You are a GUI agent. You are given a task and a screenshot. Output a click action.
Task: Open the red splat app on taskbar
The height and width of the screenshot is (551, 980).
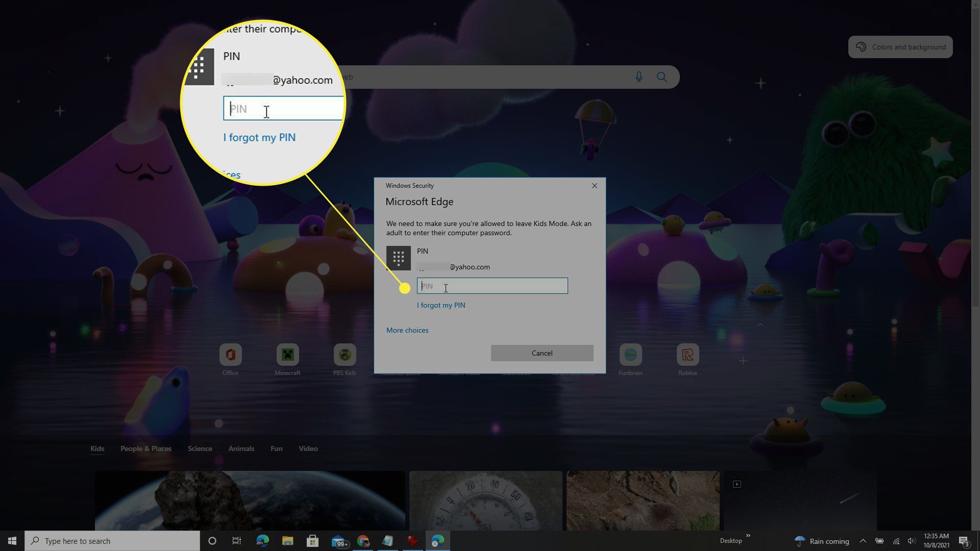coord(413,541)
